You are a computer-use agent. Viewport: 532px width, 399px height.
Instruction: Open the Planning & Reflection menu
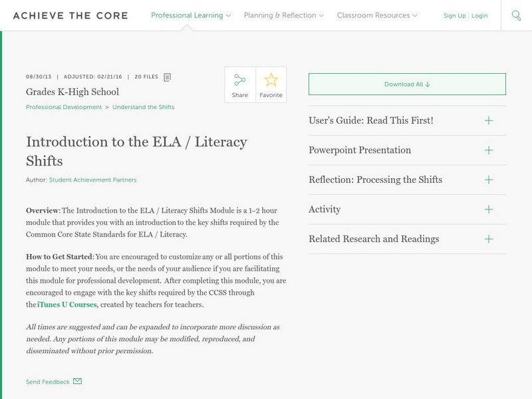point(283,15)
